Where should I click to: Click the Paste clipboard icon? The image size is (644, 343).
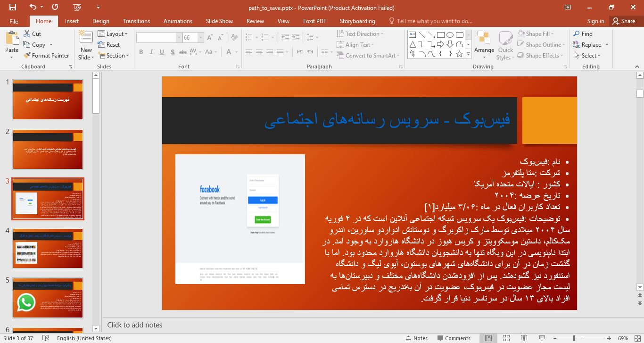pos(12,39)
